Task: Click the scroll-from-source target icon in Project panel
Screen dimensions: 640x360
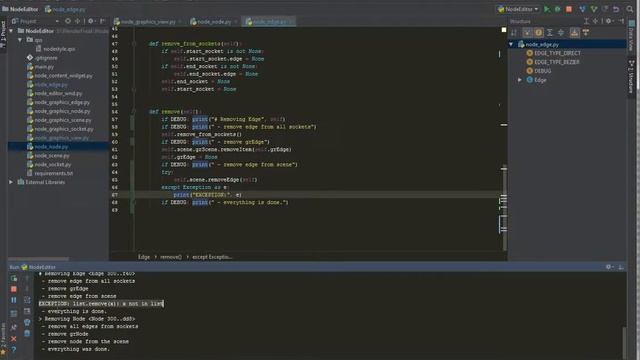Action: point(68,21)
